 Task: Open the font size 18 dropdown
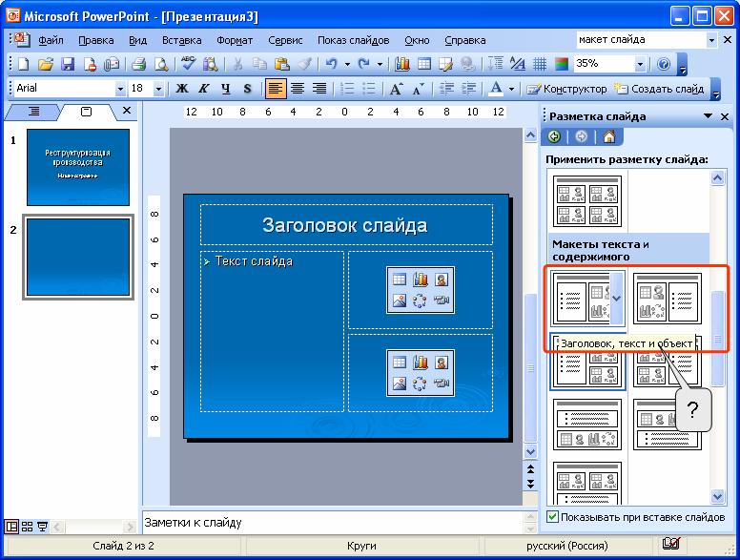158,89
